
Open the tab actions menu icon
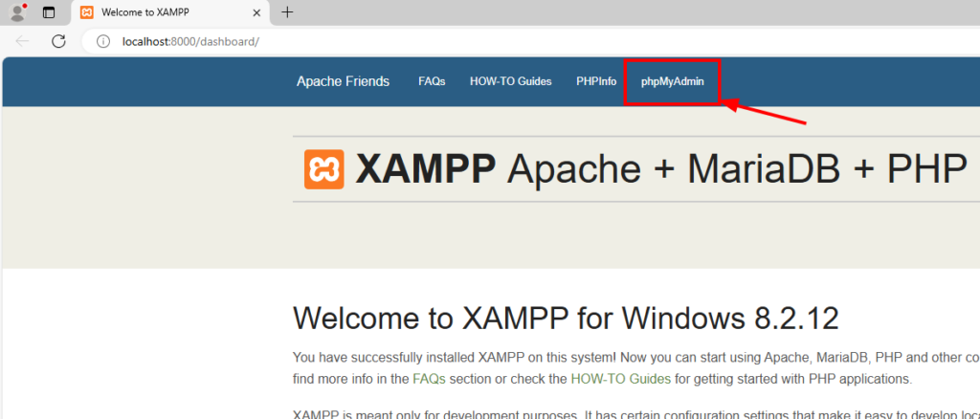(x=49, y=12)
